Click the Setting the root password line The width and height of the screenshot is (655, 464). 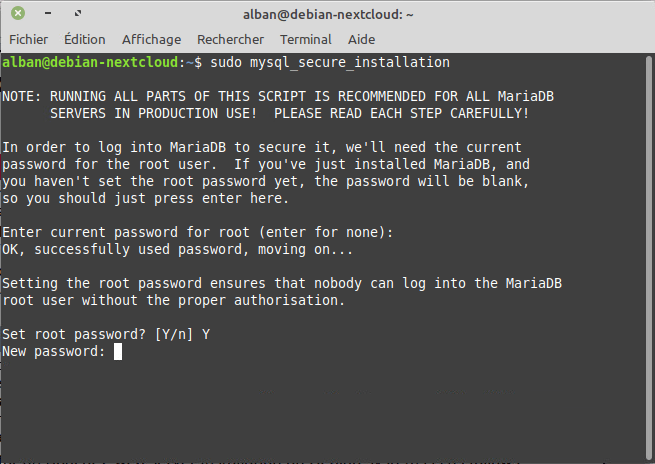[x=282, y=283]
